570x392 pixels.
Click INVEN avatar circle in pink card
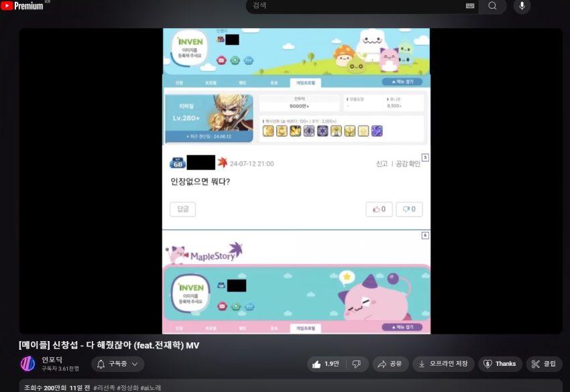[190, 293]
